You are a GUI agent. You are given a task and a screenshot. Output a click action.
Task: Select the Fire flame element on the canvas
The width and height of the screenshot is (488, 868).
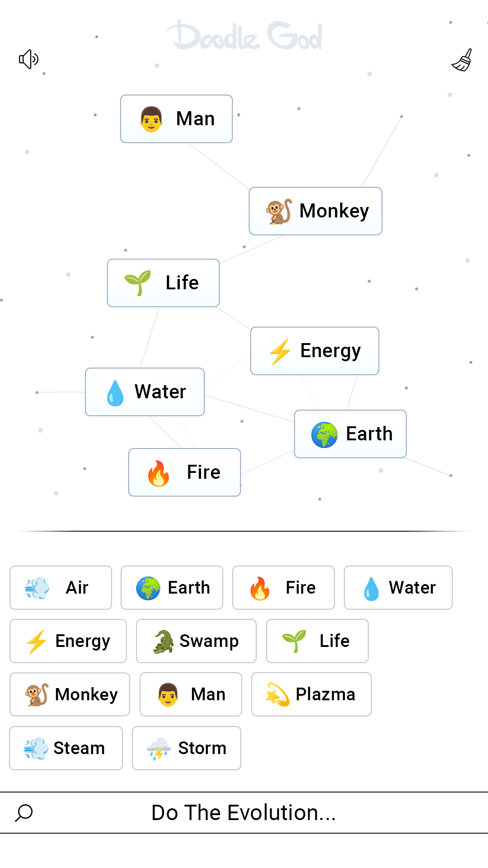click(x=184, y=472)
